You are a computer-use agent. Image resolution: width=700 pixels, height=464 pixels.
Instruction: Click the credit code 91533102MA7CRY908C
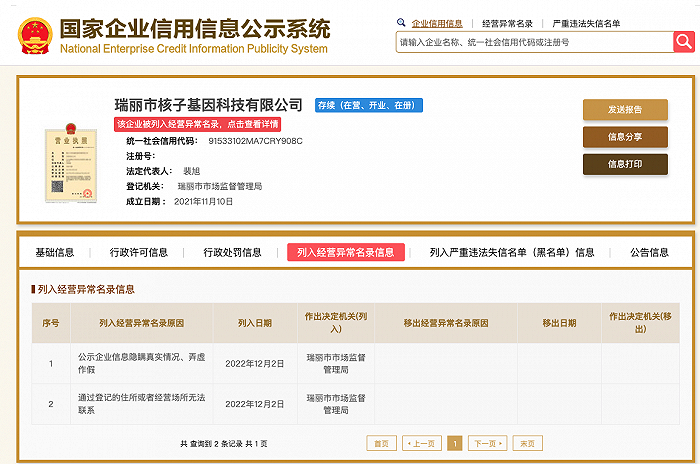[x=255, y=141]
